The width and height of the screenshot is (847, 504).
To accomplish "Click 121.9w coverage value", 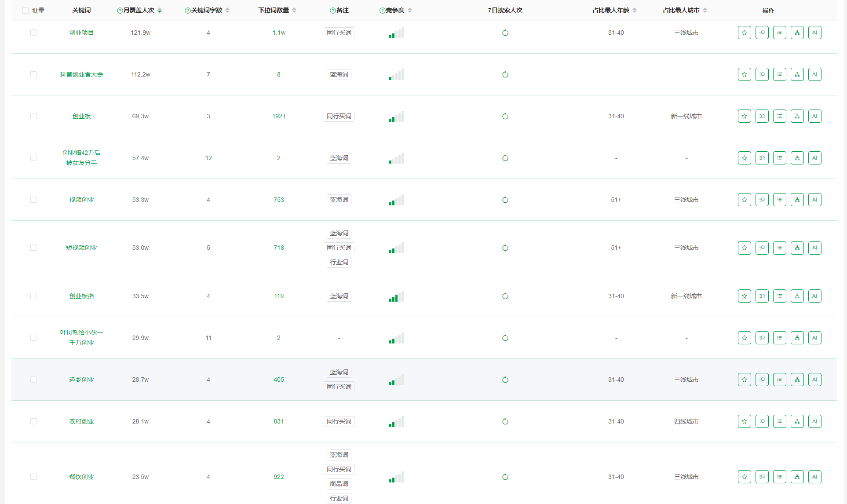I will coord(141,33).
